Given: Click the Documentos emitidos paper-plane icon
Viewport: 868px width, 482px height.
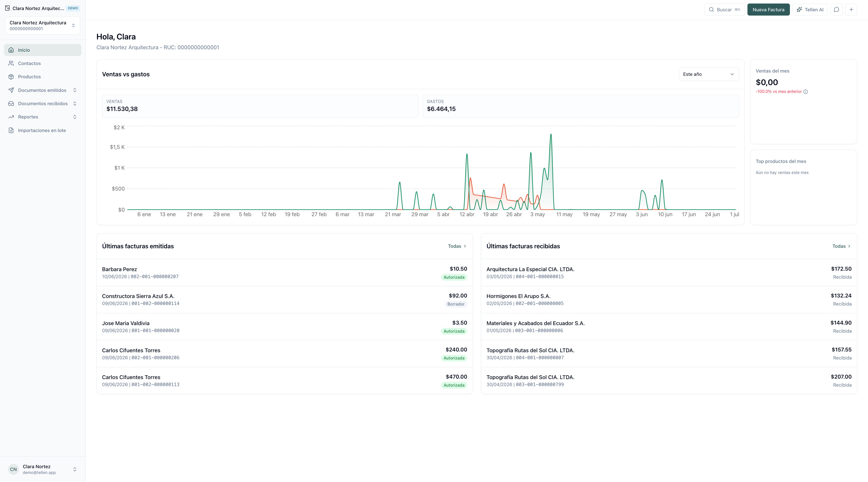Looking at the screenshot, I should pos(11,90).
